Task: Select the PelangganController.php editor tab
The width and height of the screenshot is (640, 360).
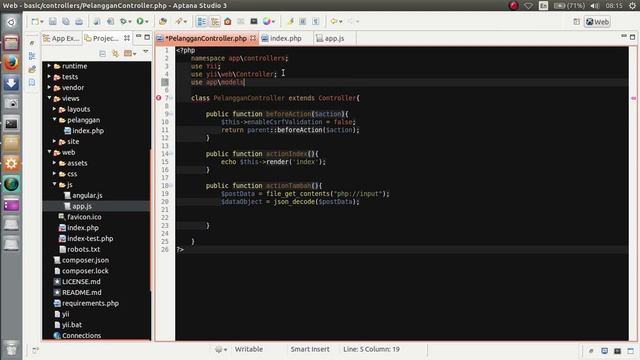Action: (206, 38)
